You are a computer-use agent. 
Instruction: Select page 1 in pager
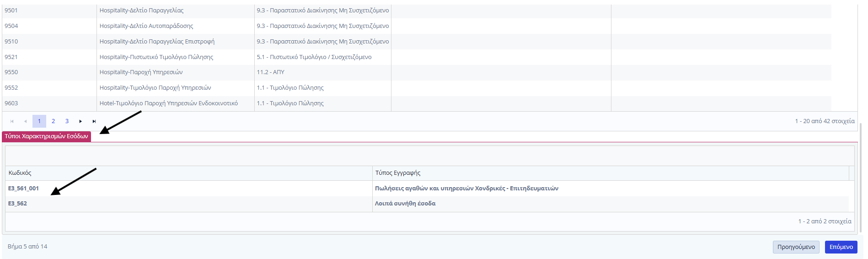pos(39,121)
